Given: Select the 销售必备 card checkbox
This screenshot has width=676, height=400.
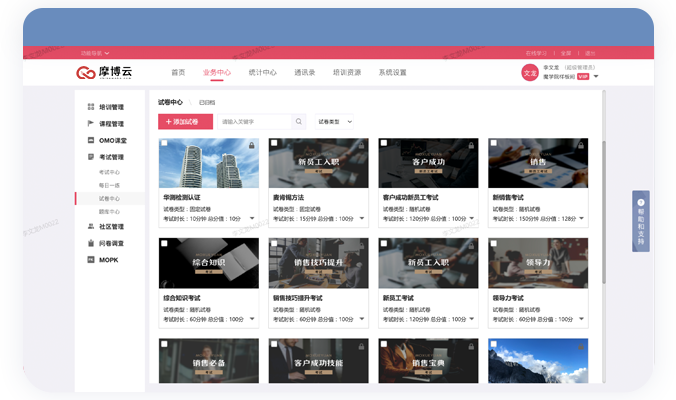Looking at the screenshot, I should click(164, 344).
